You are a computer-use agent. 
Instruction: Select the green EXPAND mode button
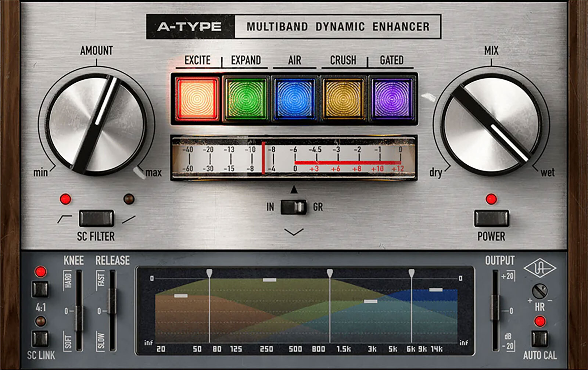pos(246,99)
